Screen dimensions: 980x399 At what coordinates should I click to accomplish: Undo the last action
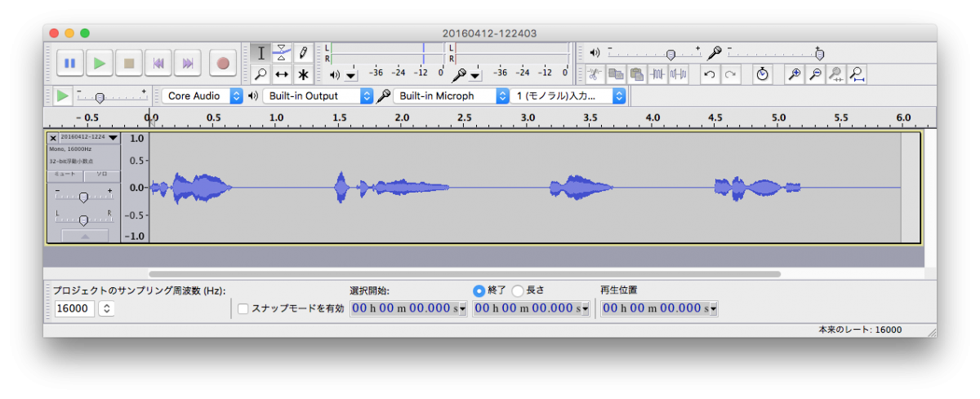tap(710, 74)
